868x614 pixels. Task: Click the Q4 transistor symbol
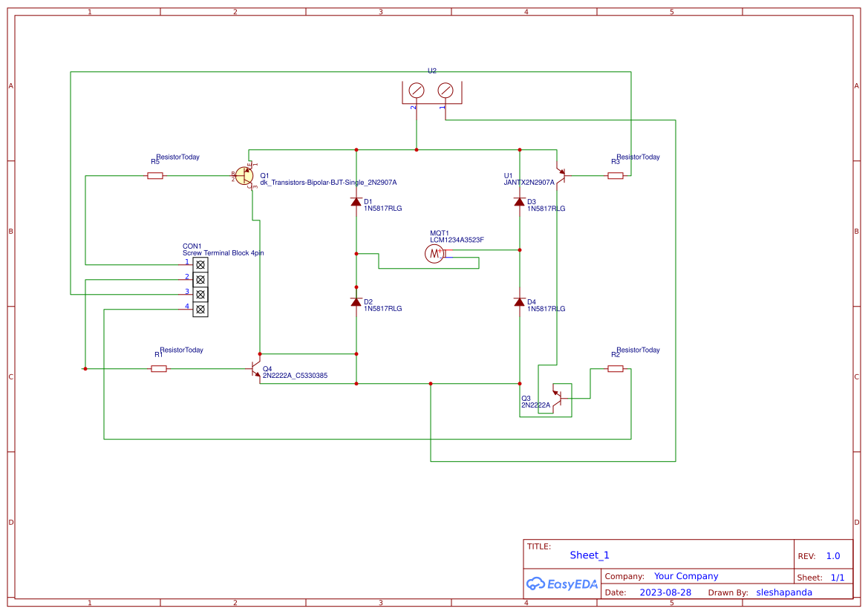pyautogui.click(x=255, y=369)
